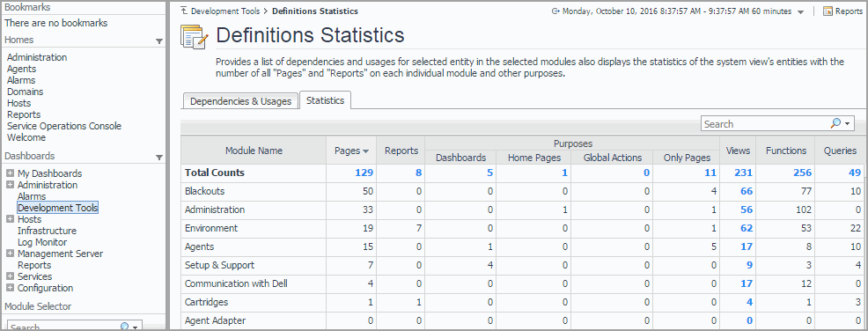Open search options dropdown beside magnifier
The height and width of the screenshot is (331, 868).
pos(848,124)
